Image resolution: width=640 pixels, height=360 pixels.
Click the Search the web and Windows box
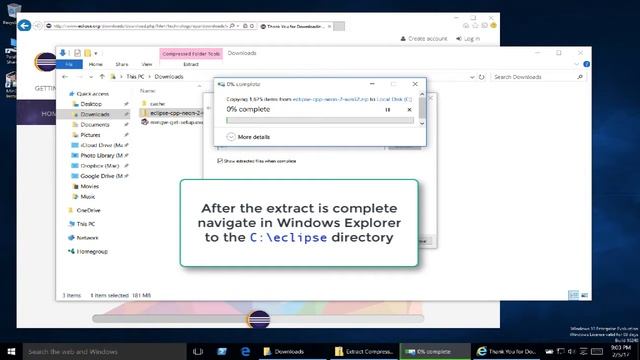104,351
